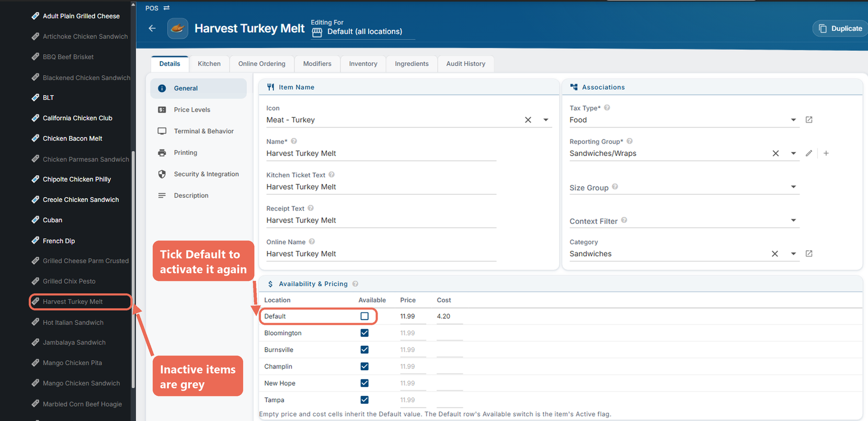This screenshot has width=868, height=421.
Task: Click help icon next to Online Name
Action: click(x=312, y=242)
